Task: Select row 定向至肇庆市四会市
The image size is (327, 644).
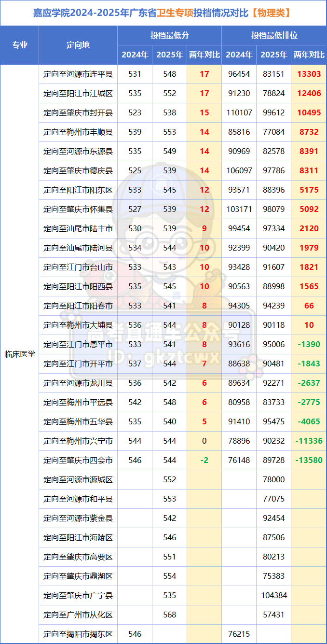Action: 183,461
